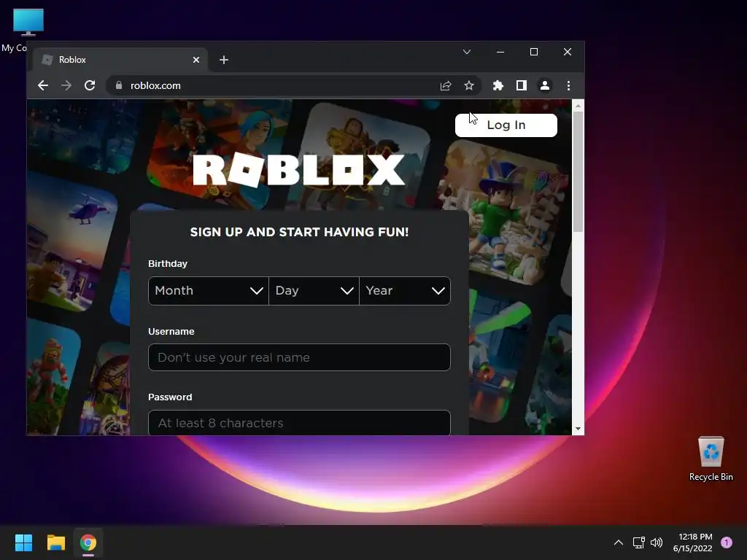Select the Recycle Bin desktop icon

(x=711, y=459)
